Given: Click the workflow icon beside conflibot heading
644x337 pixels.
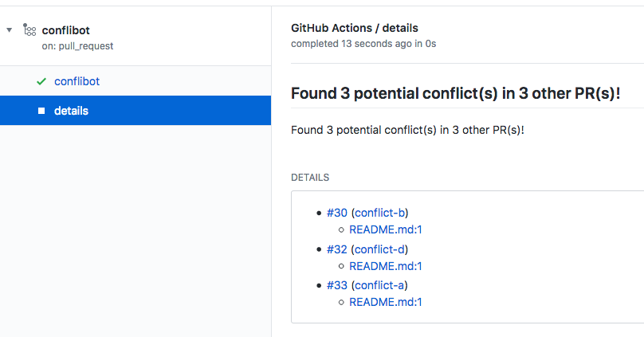Looking at the screenshot, I should point(30,30).
